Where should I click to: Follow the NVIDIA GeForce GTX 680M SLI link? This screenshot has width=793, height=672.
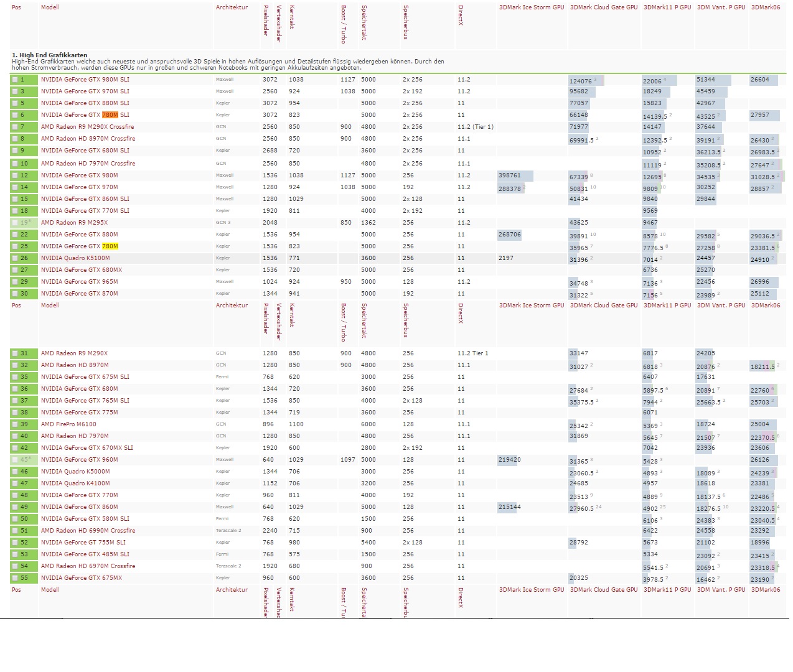85,151
